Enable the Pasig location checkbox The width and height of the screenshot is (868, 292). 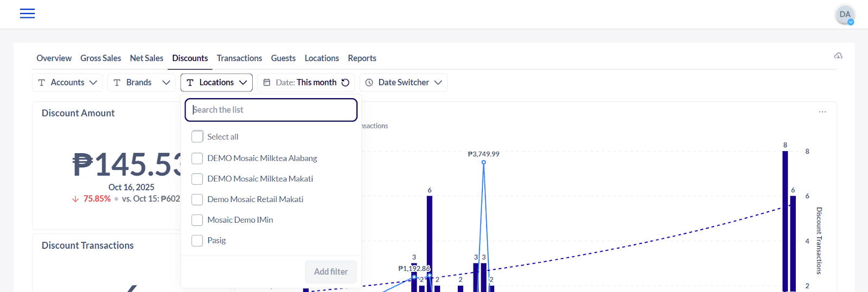[x=197, y=241]
